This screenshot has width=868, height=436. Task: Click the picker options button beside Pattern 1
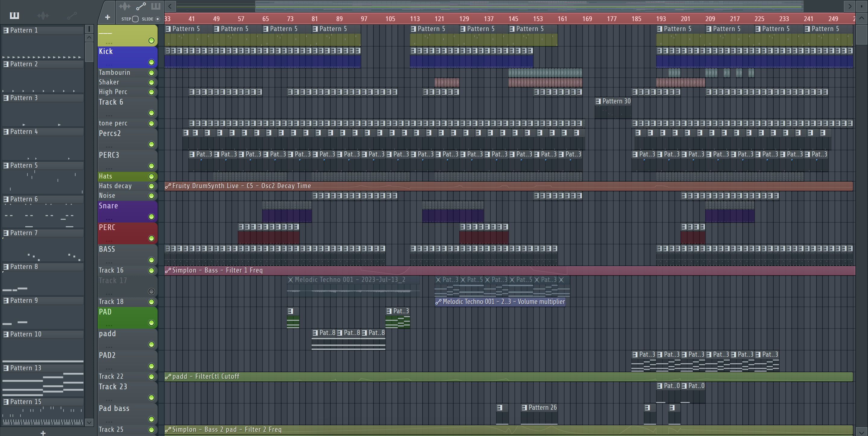(89, 29)
